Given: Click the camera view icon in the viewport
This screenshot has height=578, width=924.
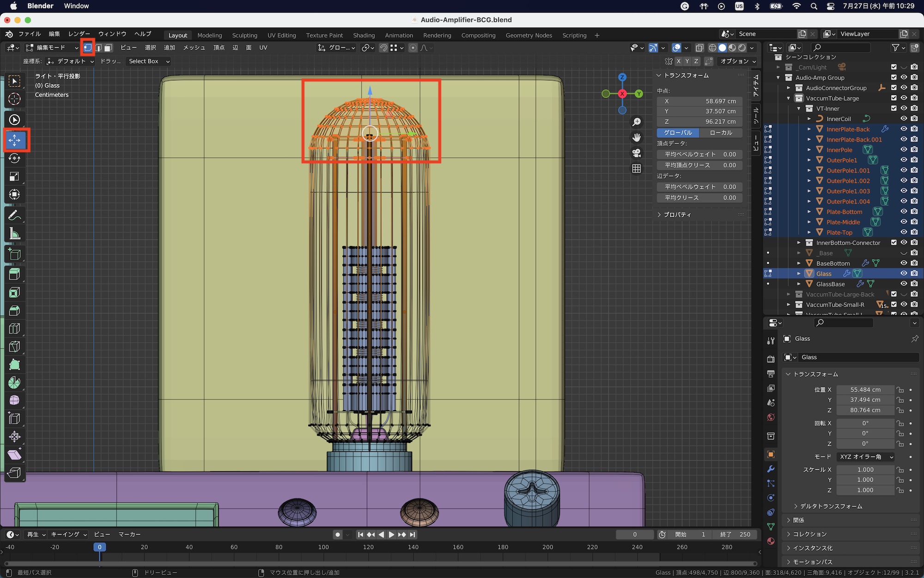Looking at the screenshot, I should click(x=637, y=153).
